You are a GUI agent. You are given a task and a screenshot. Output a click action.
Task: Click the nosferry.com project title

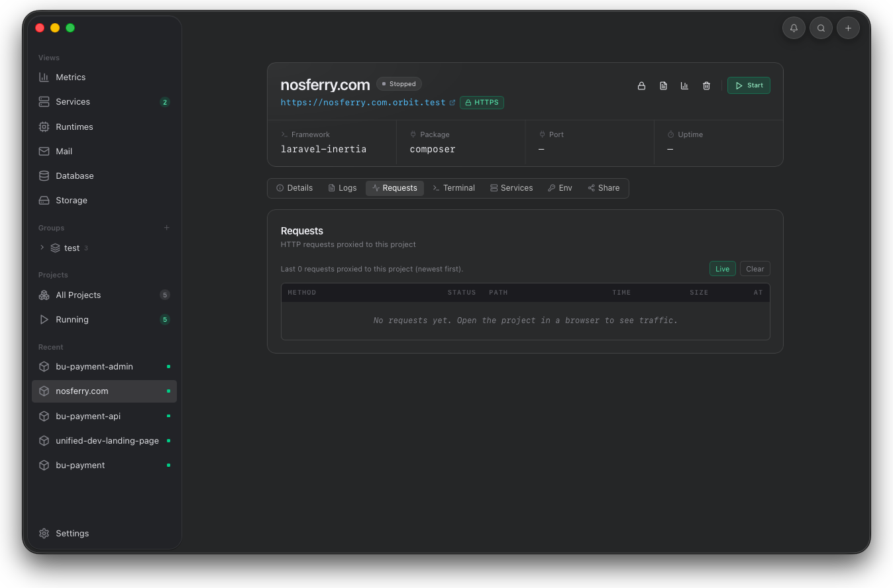325,85
